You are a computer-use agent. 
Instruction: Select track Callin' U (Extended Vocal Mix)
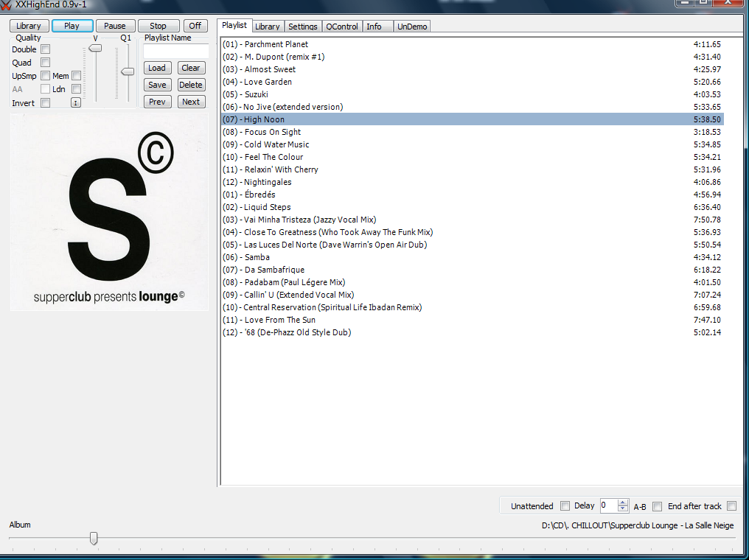click(x=473, y=295)
